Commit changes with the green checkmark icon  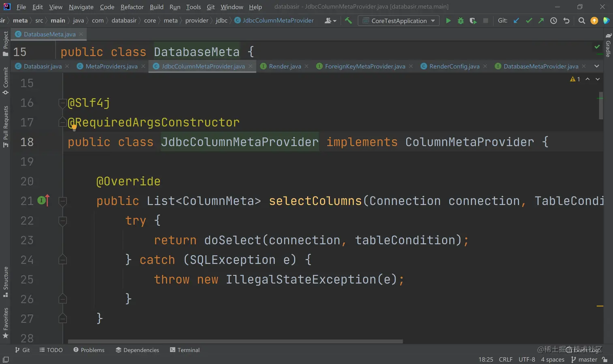529,21
